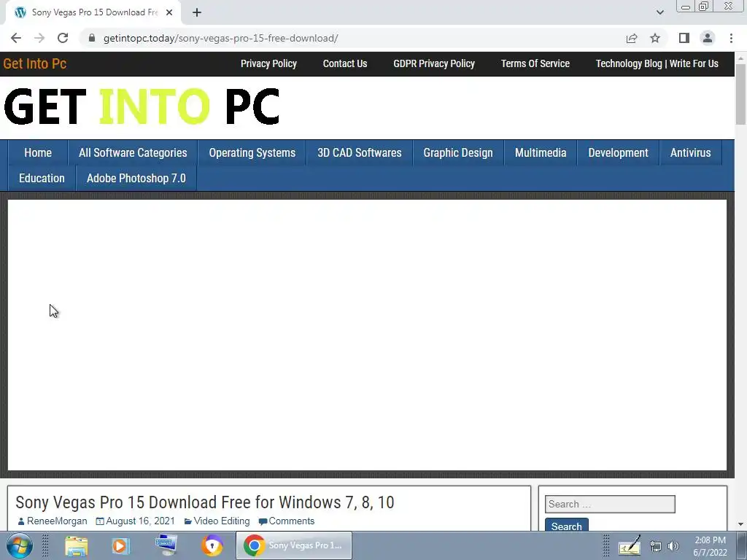Image resolution: width=747 pixels, height=560 pixels.
Task: Share this page via share icon
Action: (x=632, y=38)
